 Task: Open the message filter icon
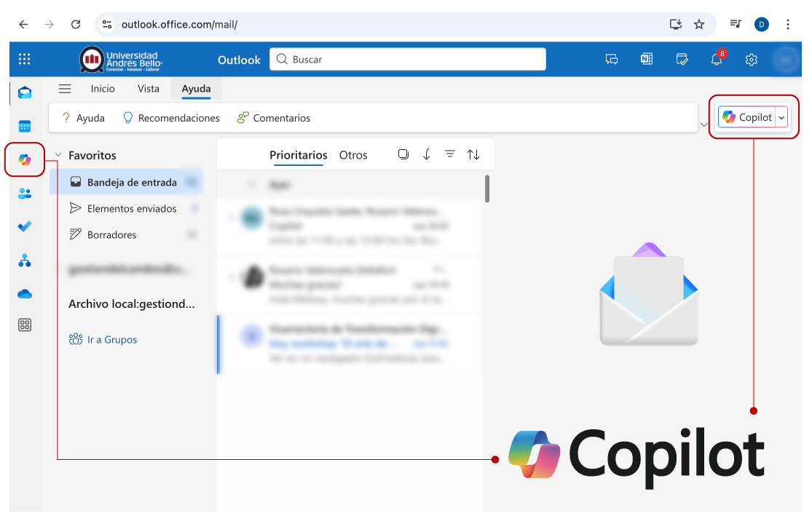(x=450, y=154)
